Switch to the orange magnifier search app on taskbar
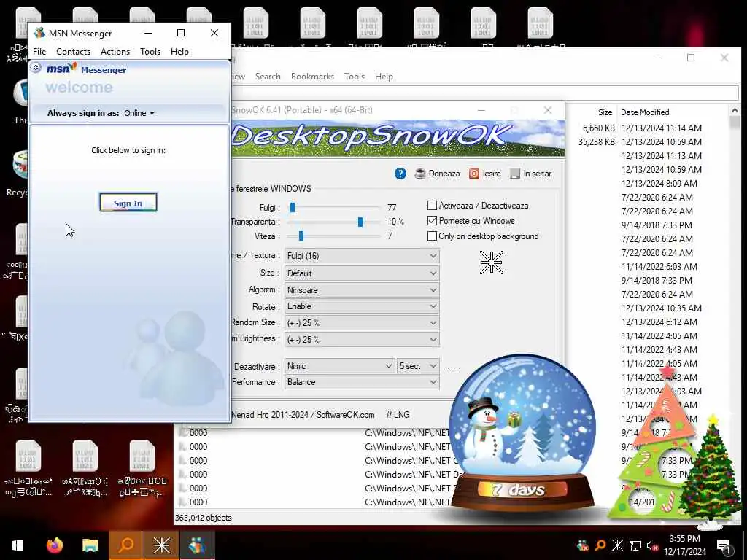Screen dimensions: 747x560 click(125, 545)
